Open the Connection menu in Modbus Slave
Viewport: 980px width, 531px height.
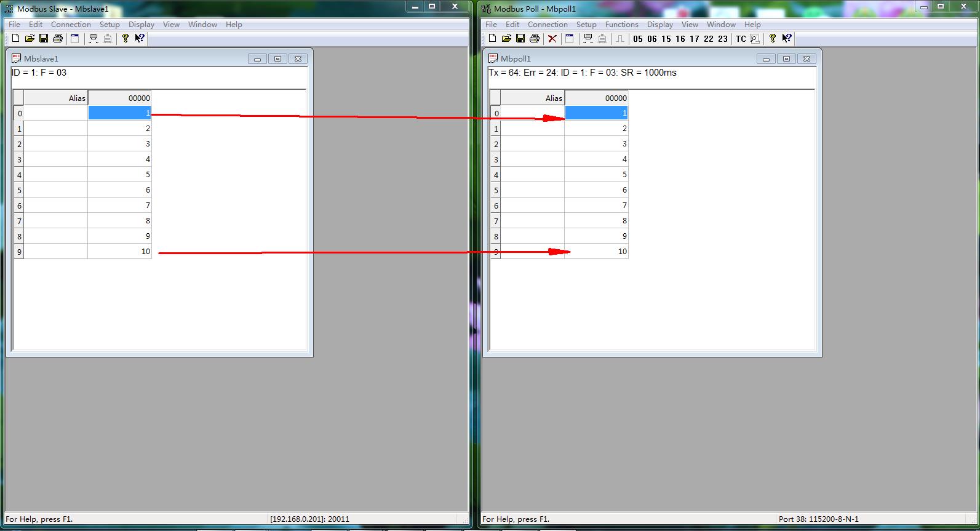click(x=71, y=25)
